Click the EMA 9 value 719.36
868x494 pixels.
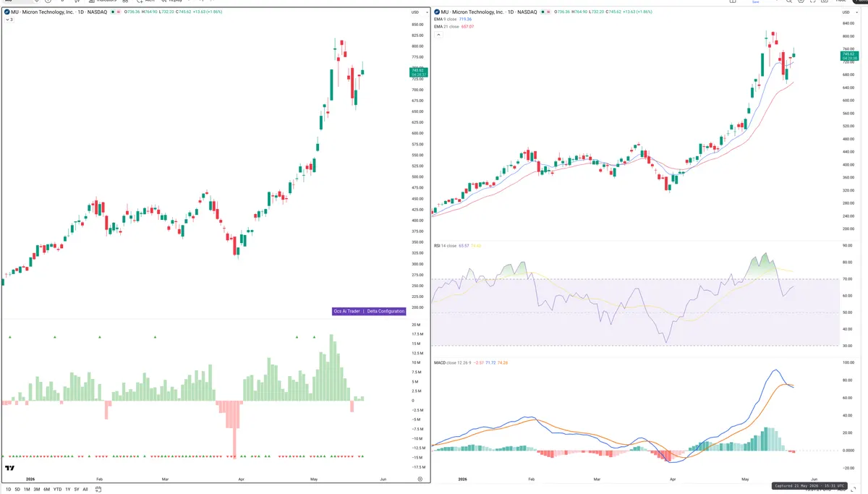click(467, 20)
